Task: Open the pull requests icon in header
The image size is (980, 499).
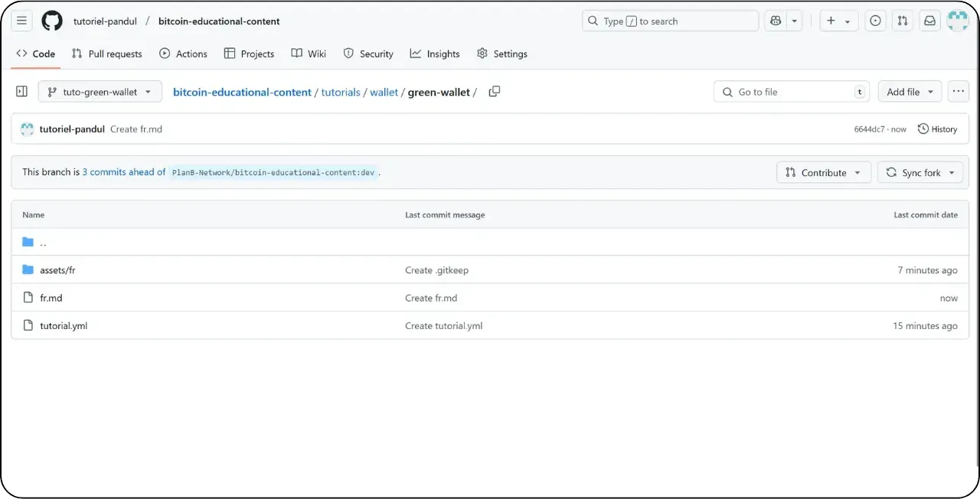Action: pos(902,21)
